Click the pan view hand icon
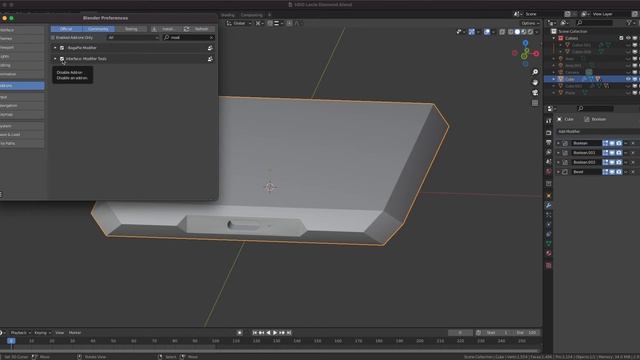This screenshot has height=360, width=640. [x=535, y=82]
